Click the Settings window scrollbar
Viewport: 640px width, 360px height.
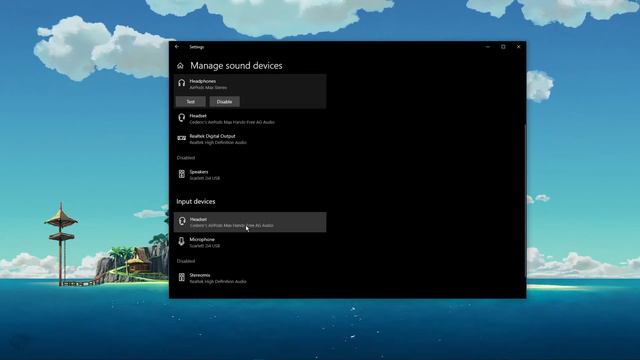pyautogui.click(x=525, y=200)
